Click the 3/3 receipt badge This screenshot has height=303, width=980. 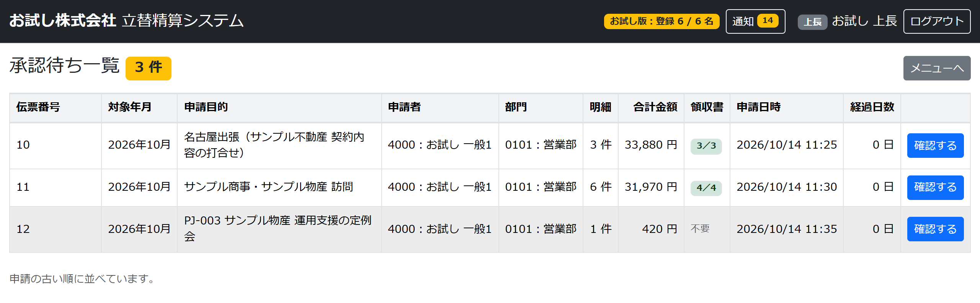click(x=706, y=146)
